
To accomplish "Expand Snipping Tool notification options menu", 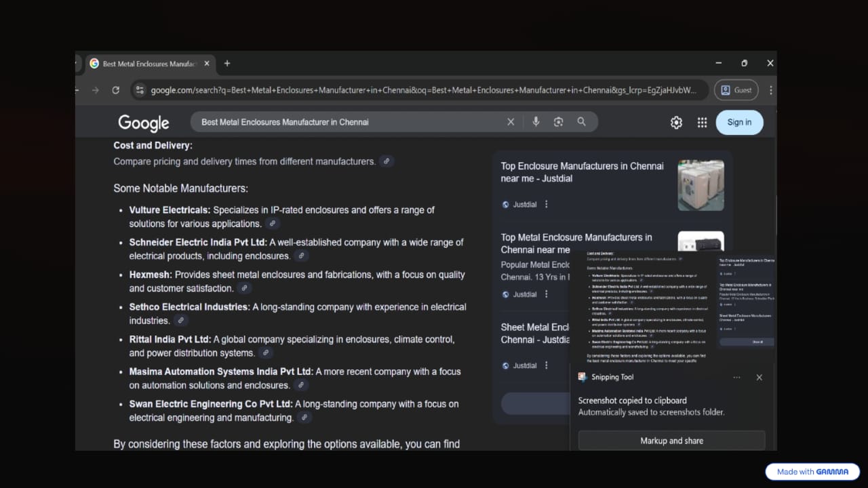I will pos(736,378).
